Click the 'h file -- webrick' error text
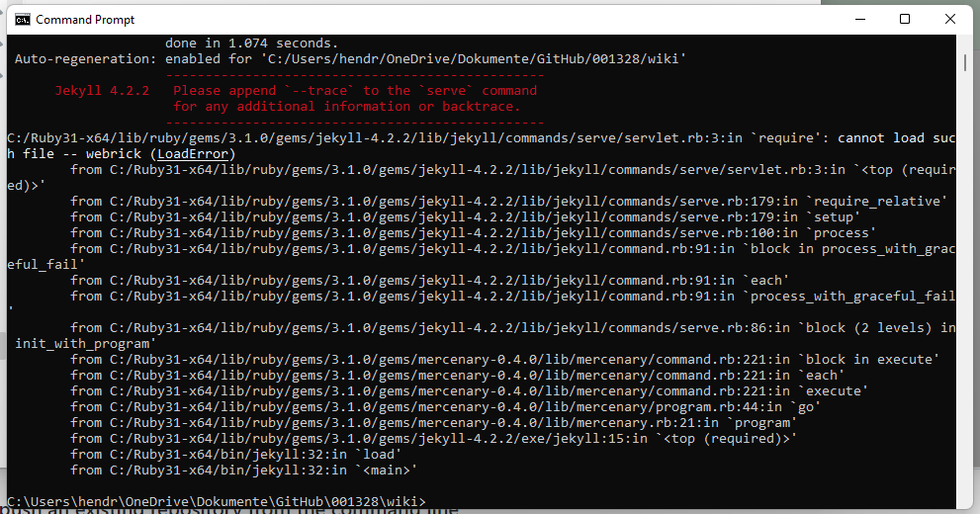Image resolution: width=980 pixels, height=514 pixels. 122,153
